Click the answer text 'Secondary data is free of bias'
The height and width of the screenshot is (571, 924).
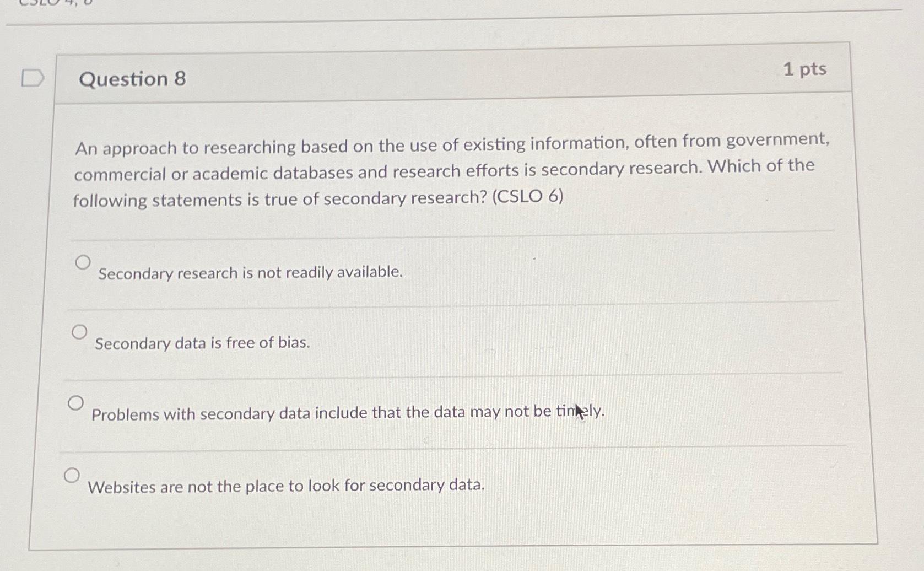[202, 343]
